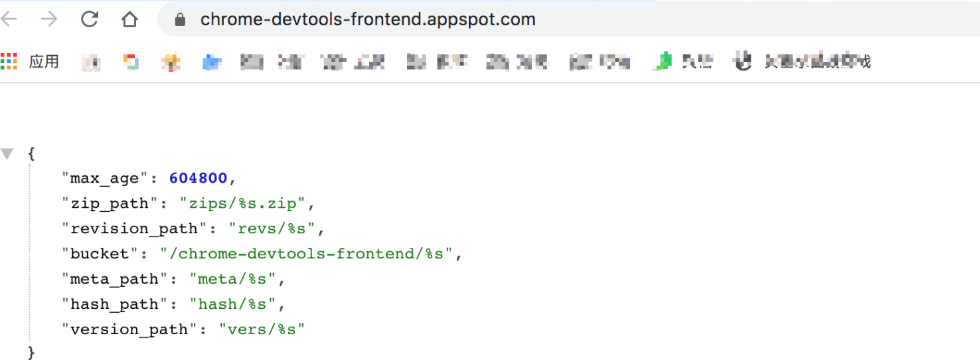Open the red, blue and yellow square bookmark
Image resolution: width=980 pixels, height=364 pixels.
click(131, 62)
